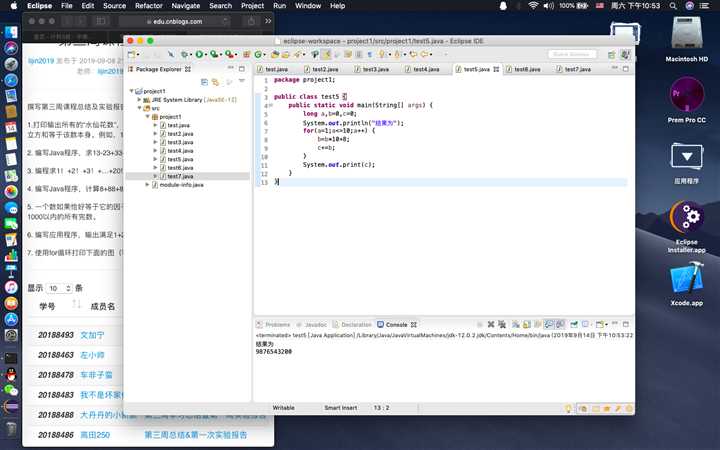Open the Open Type dialog icon
Image resolution: width=720 pixels, height=450 pixels.
coord(276,54)
